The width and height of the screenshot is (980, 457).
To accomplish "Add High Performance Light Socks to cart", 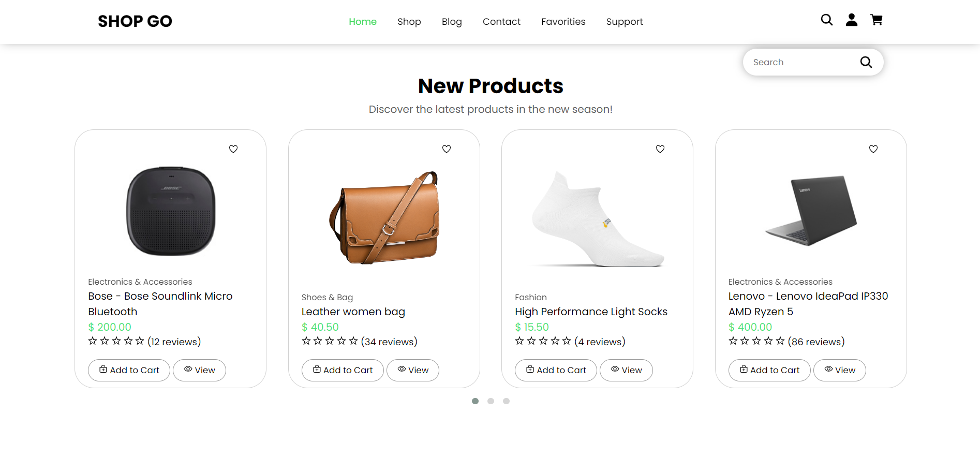I will click(555, 370).
